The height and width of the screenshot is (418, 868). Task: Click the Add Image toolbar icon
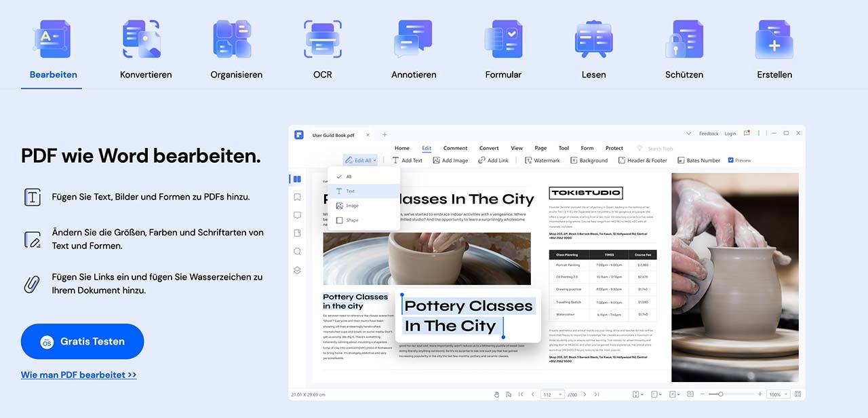(450, 161)
